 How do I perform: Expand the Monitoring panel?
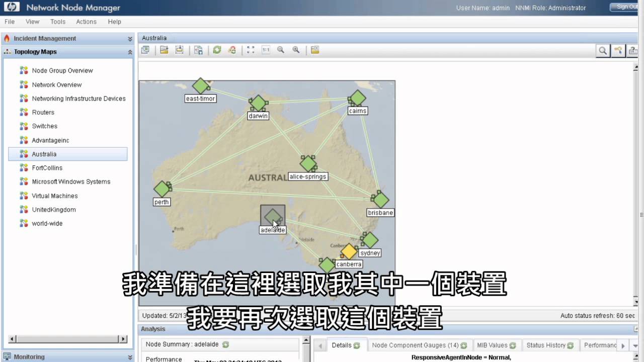pyautogui.click(x=130, y=357)
